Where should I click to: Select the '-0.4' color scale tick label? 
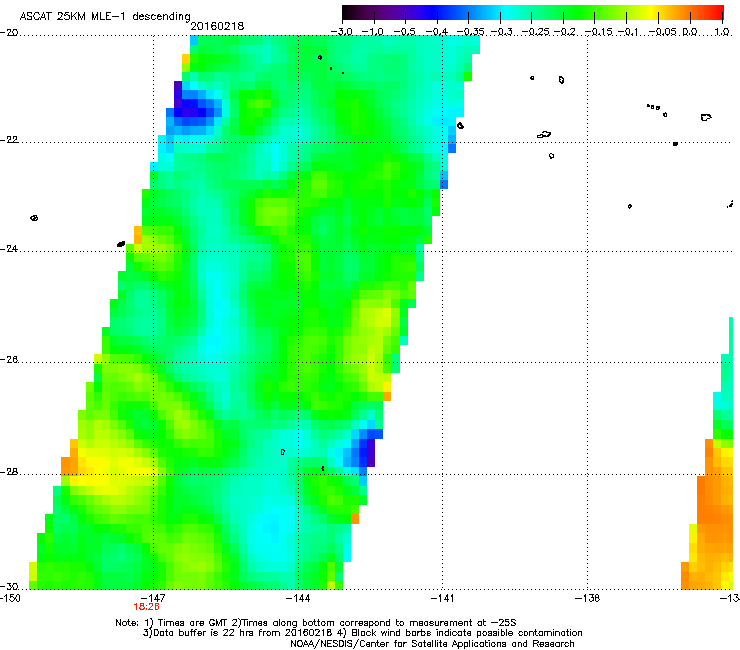(x=437, y=32)
